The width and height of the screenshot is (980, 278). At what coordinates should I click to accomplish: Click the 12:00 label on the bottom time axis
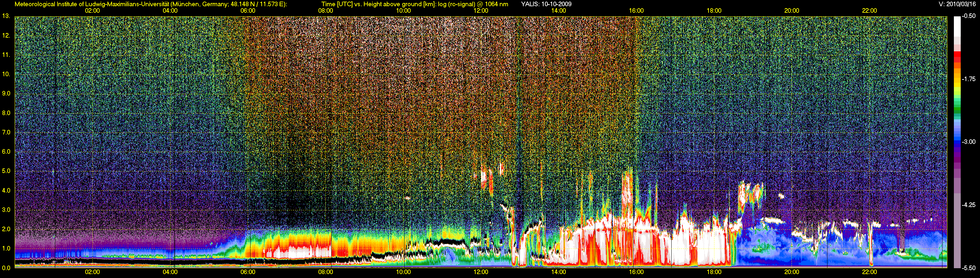click(x=481, y=272)
